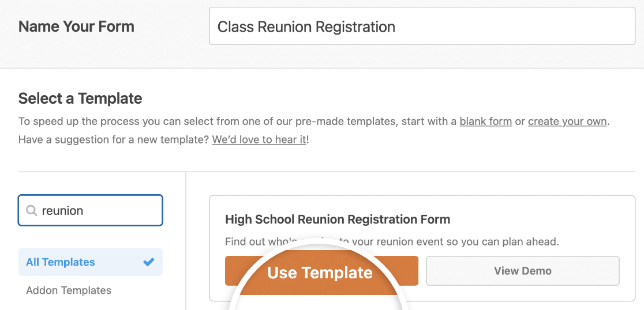Click the search magnifier icon
This screenshot has height=310, width=644.
click(32, 211)
